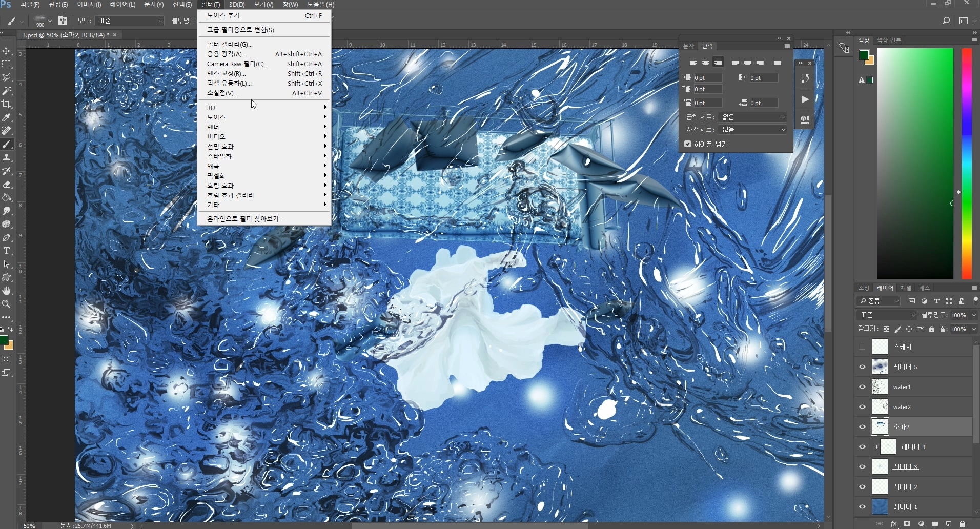
Task: Switch to the 색상 견본 tab
Action: pos(889,40)
